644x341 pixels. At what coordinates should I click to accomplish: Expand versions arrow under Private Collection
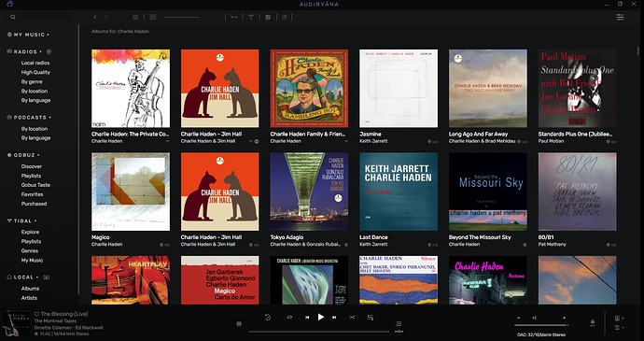click(167, 141)
